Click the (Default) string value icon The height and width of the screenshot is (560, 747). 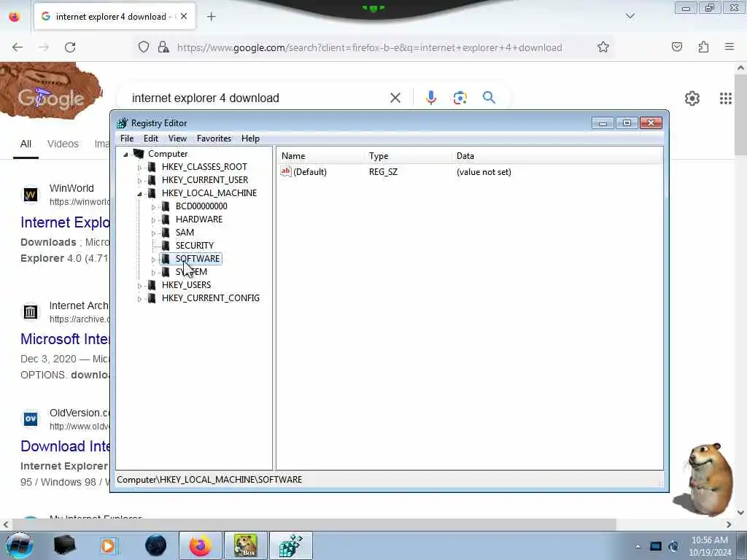tap(286, 171)
